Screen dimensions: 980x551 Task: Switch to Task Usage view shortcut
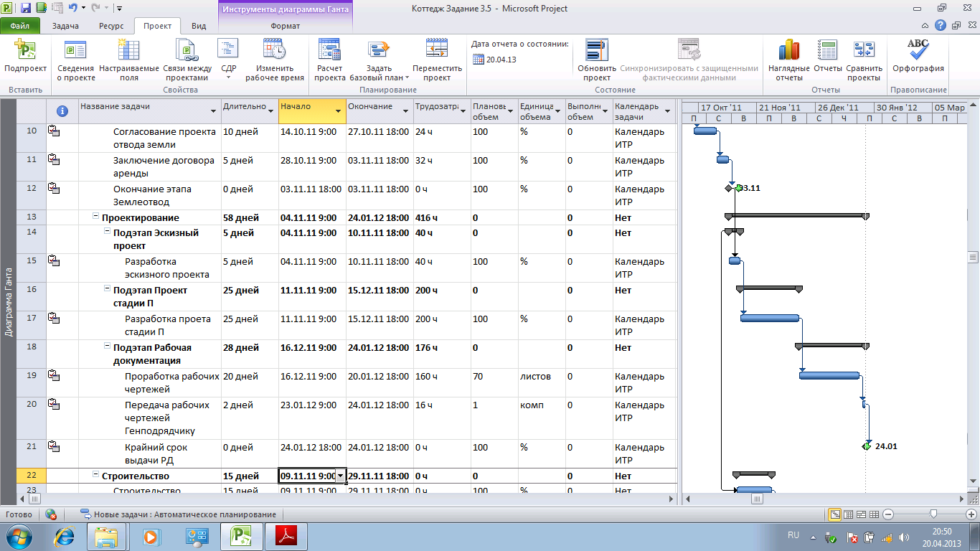[x=848, y=514]
